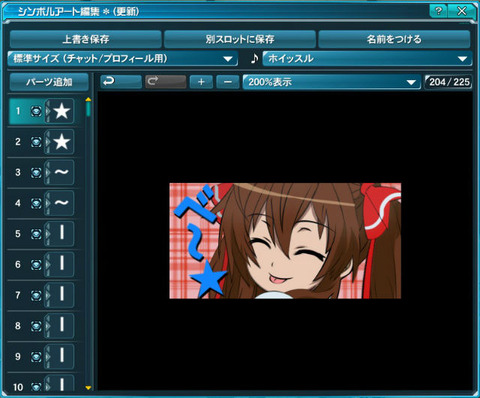Click the layer list scrollbar thumb
Screen dimensions: 480x398
click(88, 109)
